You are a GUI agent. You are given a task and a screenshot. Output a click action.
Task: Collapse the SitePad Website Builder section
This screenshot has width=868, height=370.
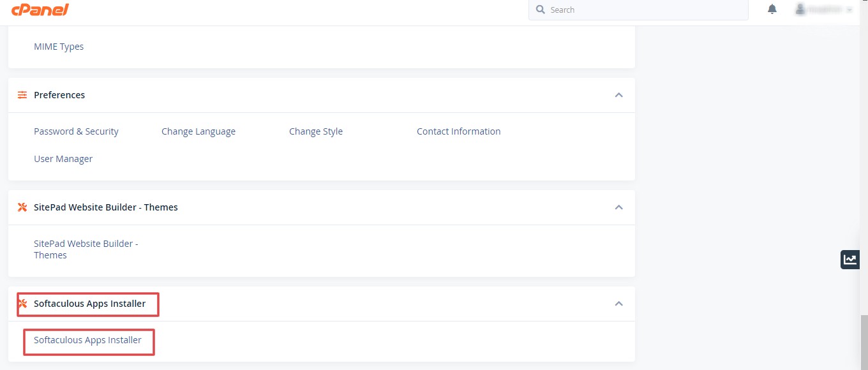618,207
